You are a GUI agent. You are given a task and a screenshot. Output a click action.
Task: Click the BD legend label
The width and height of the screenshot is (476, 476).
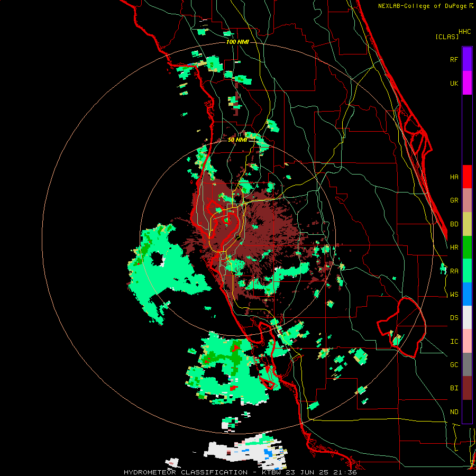pyautogui.click(x=454, y=224)
